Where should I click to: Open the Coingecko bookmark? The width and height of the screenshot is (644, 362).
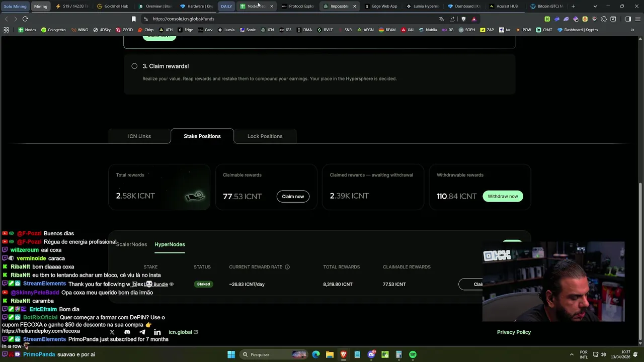pyautogui.click(x=53, y=30)
